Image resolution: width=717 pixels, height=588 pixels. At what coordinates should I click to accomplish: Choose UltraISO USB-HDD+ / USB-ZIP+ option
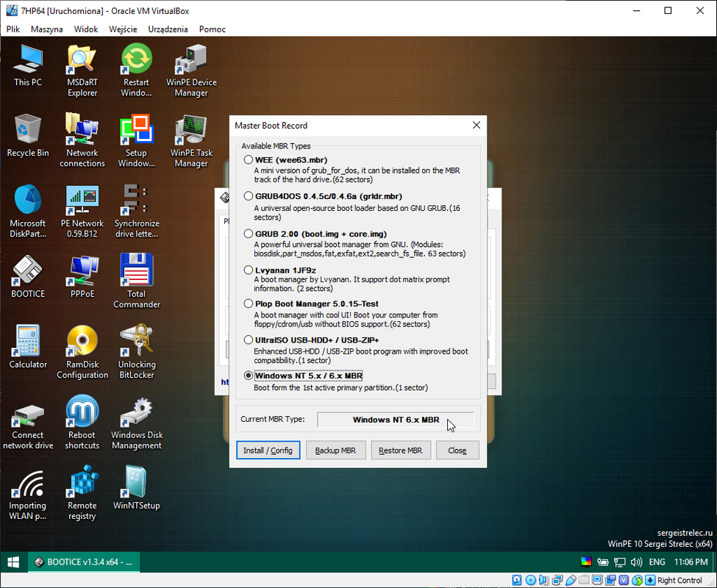(x=249, y=340)
